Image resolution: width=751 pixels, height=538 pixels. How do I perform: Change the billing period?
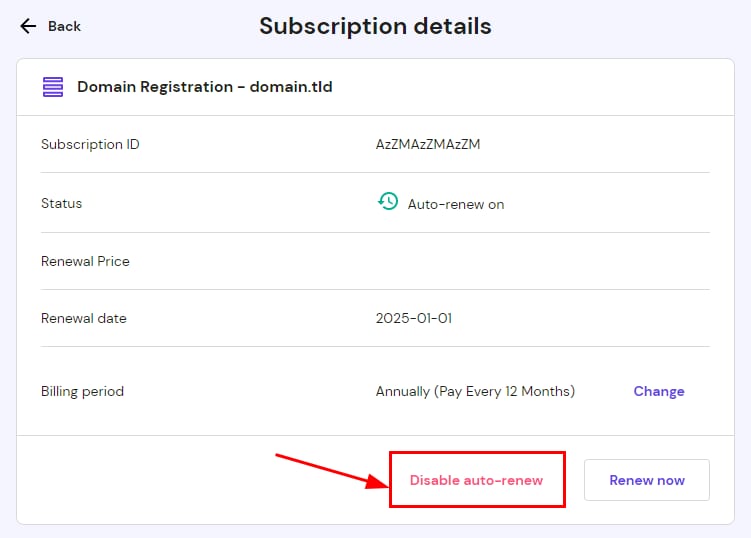658,391
